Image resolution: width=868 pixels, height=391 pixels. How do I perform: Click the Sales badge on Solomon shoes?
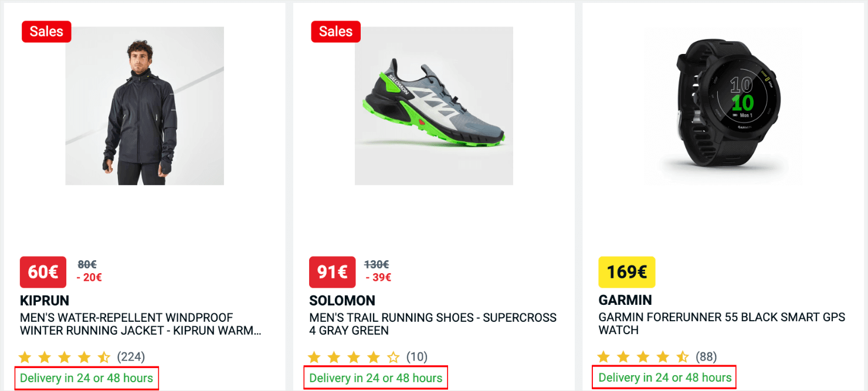tap(335, 32)
